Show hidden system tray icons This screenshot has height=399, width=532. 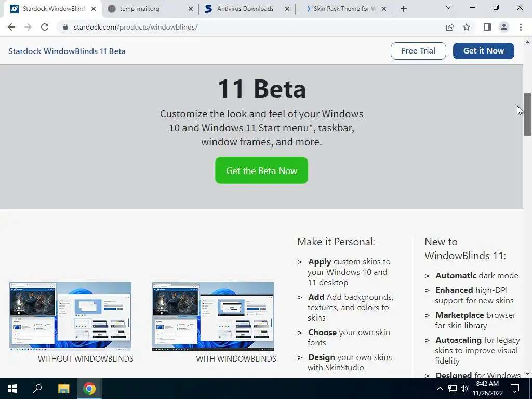(440, 389)
